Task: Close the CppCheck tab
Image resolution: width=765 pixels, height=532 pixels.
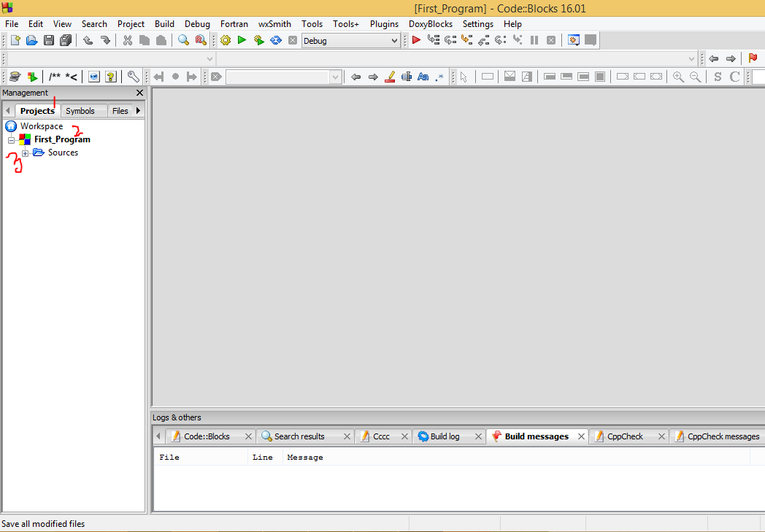Action: [662, 436]
